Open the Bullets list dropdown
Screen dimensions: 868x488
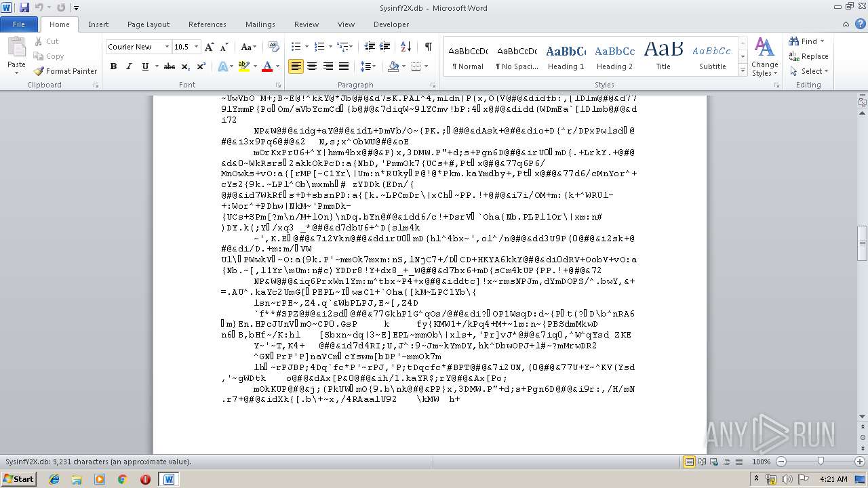(306, 47)
